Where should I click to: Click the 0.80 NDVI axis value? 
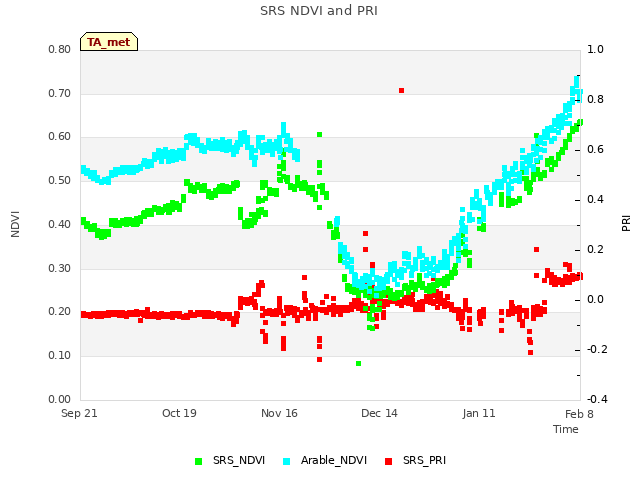pos(60,50)
